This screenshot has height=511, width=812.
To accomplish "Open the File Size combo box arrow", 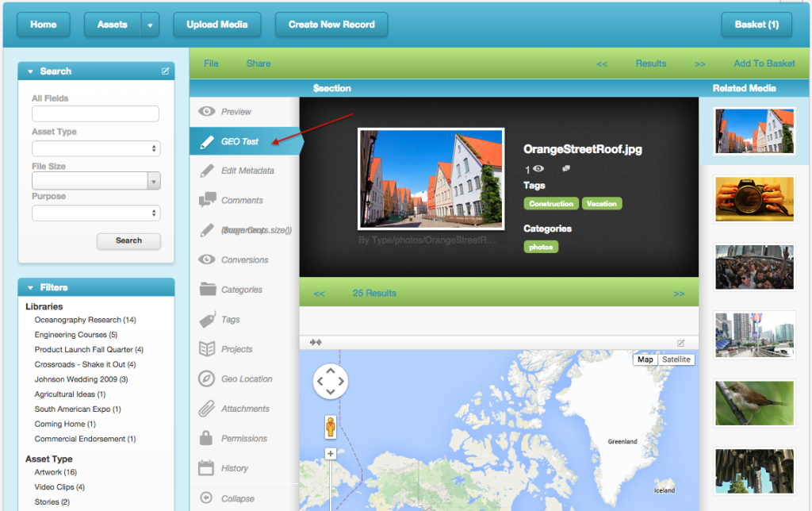I will tap(154, 181).
